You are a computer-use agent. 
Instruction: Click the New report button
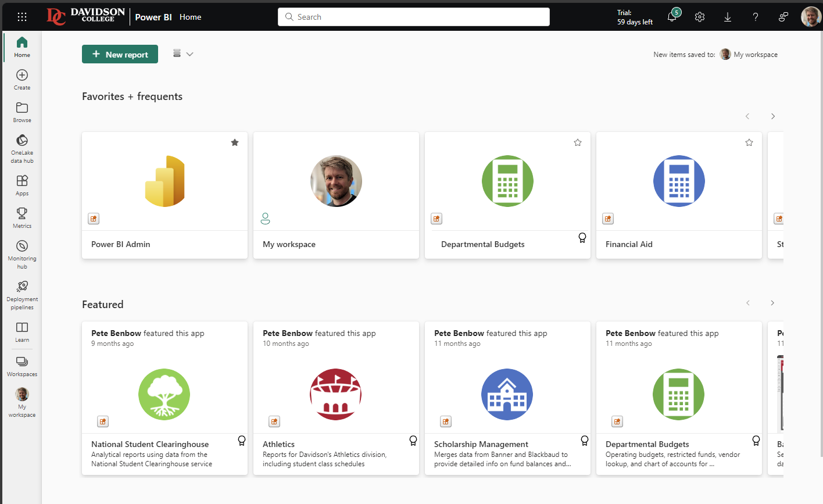[120, 54]
